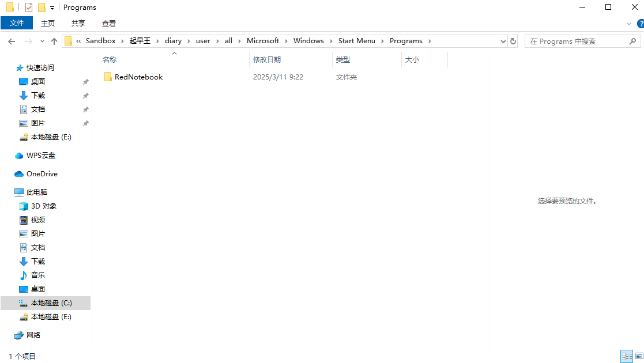
Task: Open recent locations dropdown arrow
Action: (42, 41)
